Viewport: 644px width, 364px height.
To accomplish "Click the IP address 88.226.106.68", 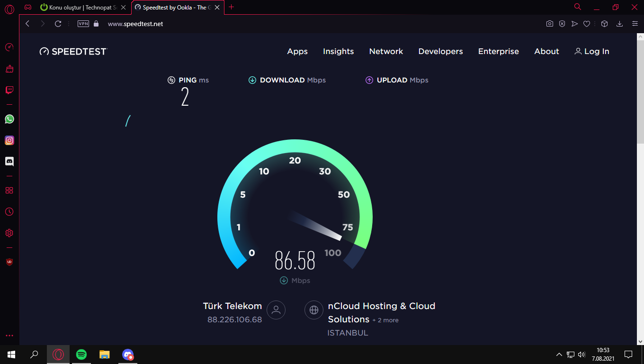I will click(x=235, y=320).
